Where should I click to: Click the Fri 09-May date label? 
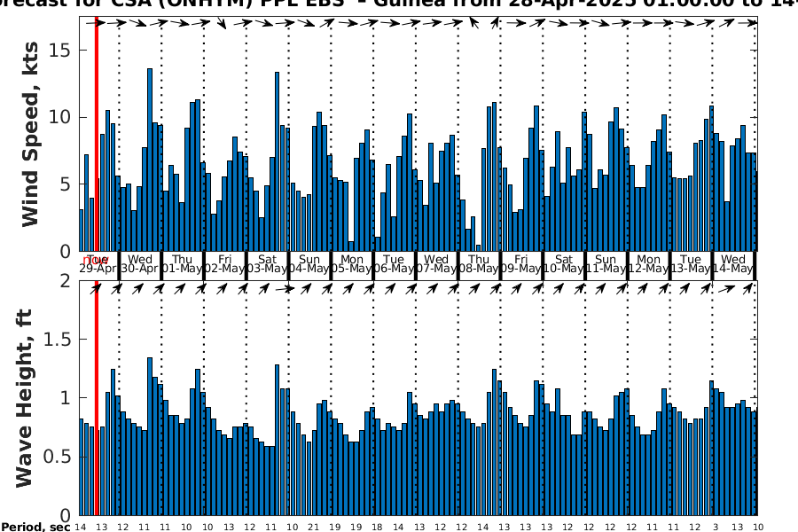click(521, 263)
